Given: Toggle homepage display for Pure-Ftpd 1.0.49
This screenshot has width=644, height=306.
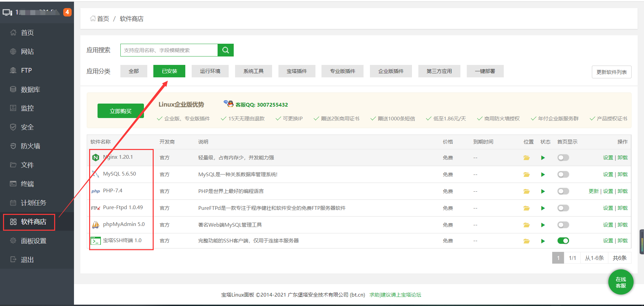Looking at the screenshot, I should [x=563, y=208].
